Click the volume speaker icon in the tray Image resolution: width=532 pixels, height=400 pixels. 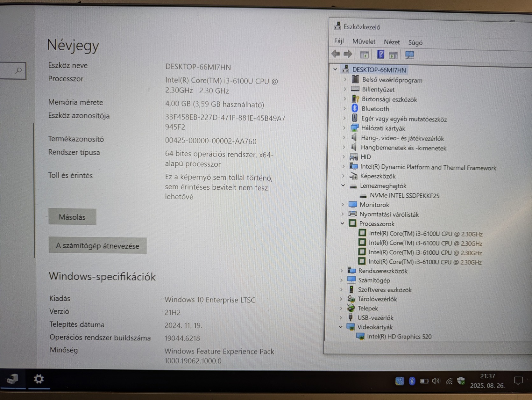436,381
